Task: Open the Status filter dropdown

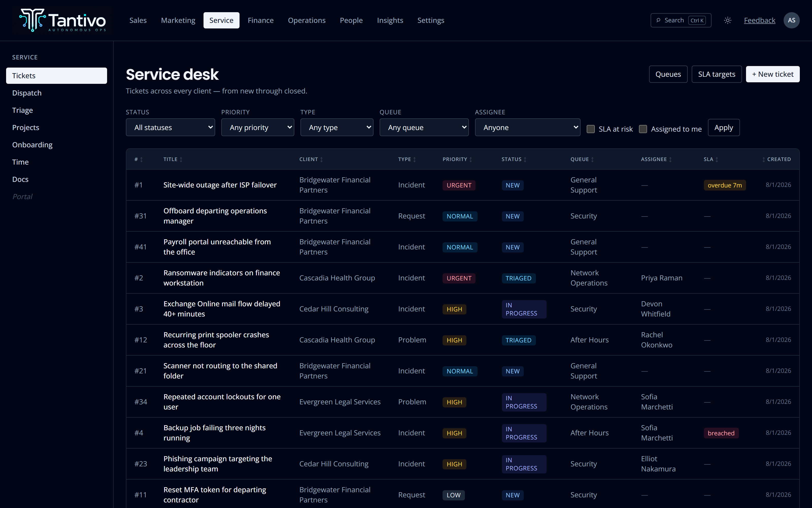Action: [171, 127]
